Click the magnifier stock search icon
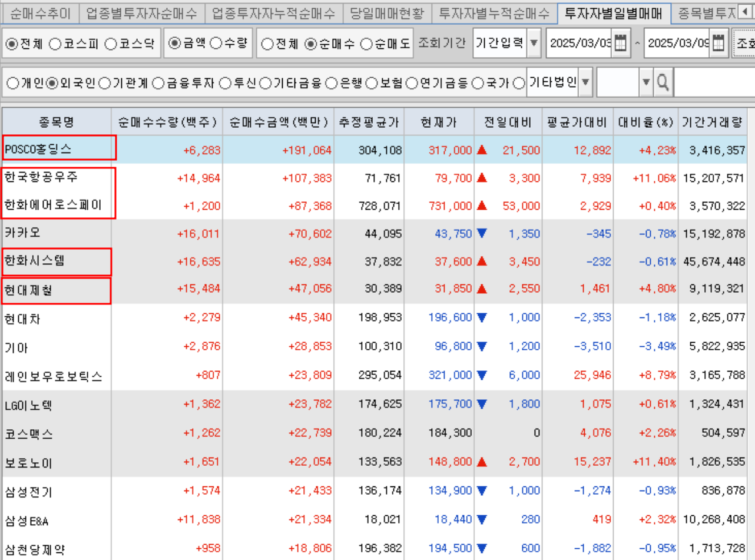Screen dimensions: 755x560 tap(663, 83)
